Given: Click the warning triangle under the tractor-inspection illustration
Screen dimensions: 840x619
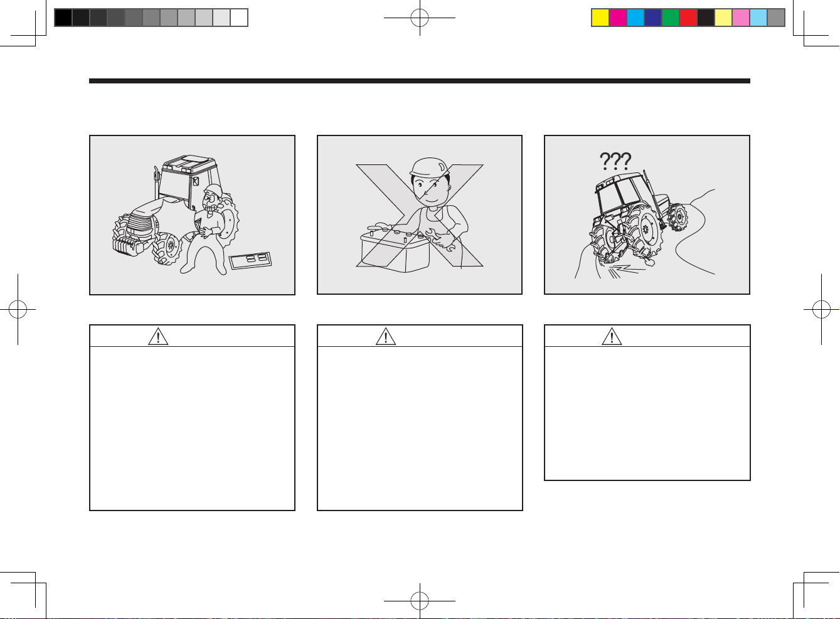Looking at the screenshot, I should [x=159, y=337].
